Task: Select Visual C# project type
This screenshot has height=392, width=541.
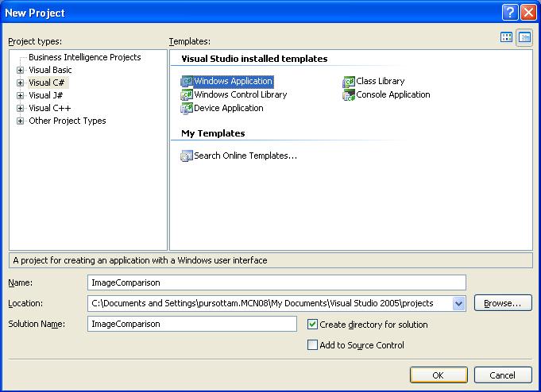Action: tap(48, 83)
